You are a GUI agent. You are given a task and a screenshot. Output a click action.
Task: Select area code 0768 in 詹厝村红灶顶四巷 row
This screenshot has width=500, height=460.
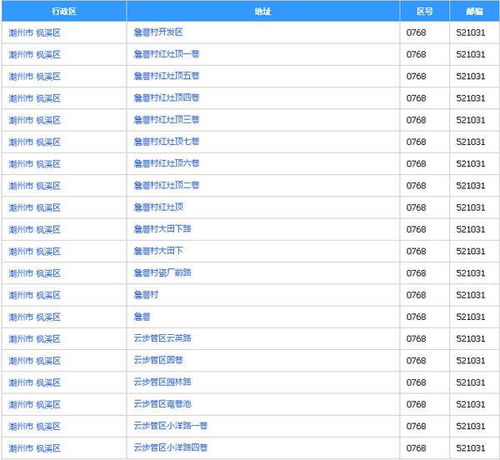(x=416, y=98)
